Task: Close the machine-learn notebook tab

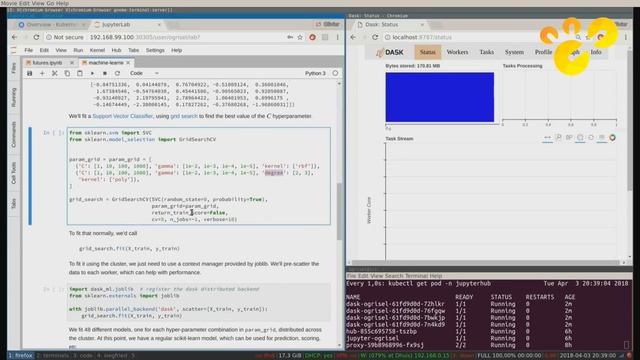Action: point(128,63)
